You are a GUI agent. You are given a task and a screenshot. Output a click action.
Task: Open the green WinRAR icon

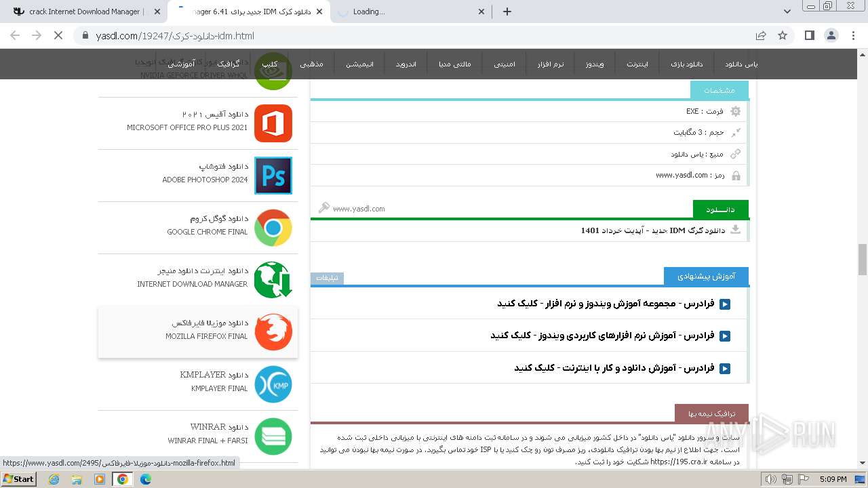[x=273, y=436]
